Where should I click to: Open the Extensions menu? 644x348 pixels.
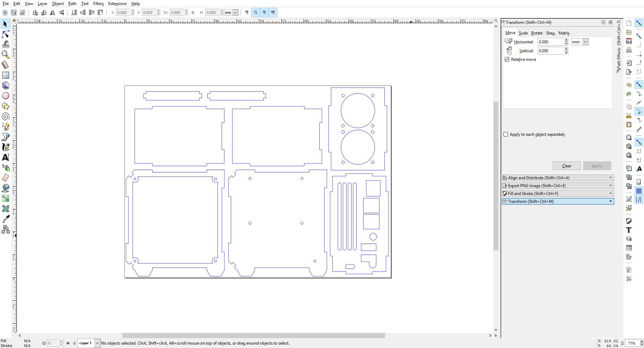click(x=117, y=4)
